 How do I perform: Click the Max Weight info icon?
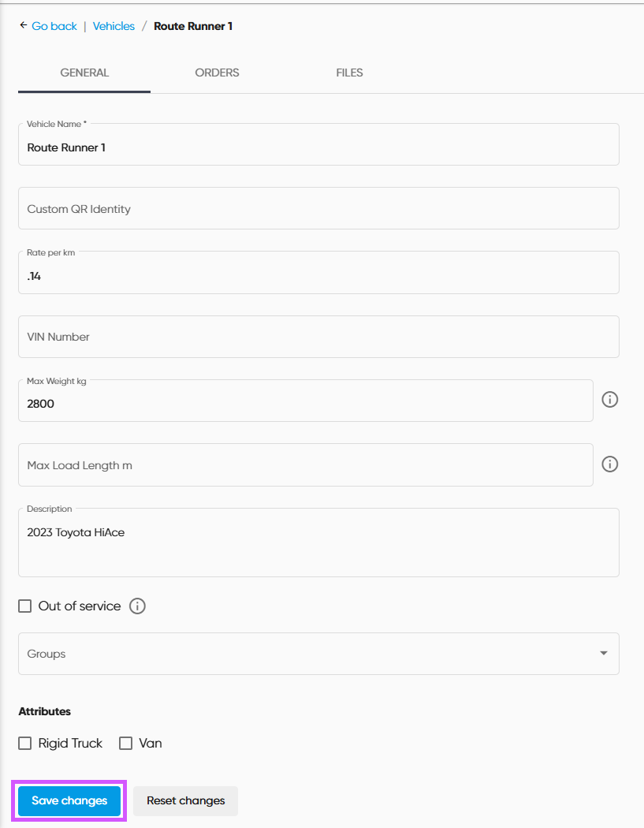click(x=609, y=400)
